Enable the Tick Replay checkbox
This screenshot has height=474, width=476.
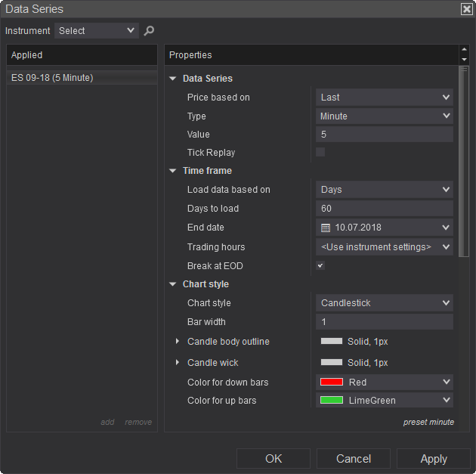point(320,152)
